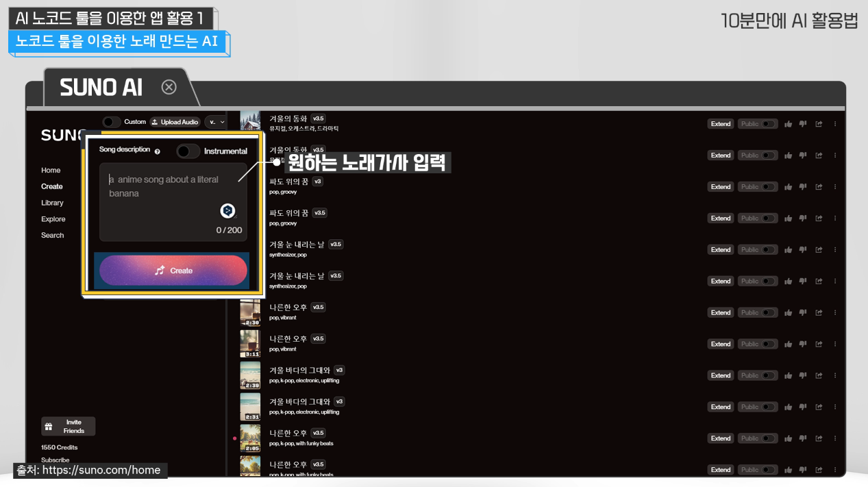Open more options for 파도 위의 꿈 v3.5
Viewport: 868px width, 487px height.
click(x=835, y=218)
